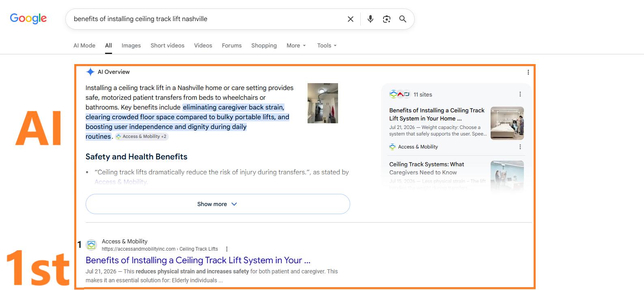644x290 pixels.
Task: Open AI Overview ceiling lift room thumbnail
Action: [x=323, y=103]
